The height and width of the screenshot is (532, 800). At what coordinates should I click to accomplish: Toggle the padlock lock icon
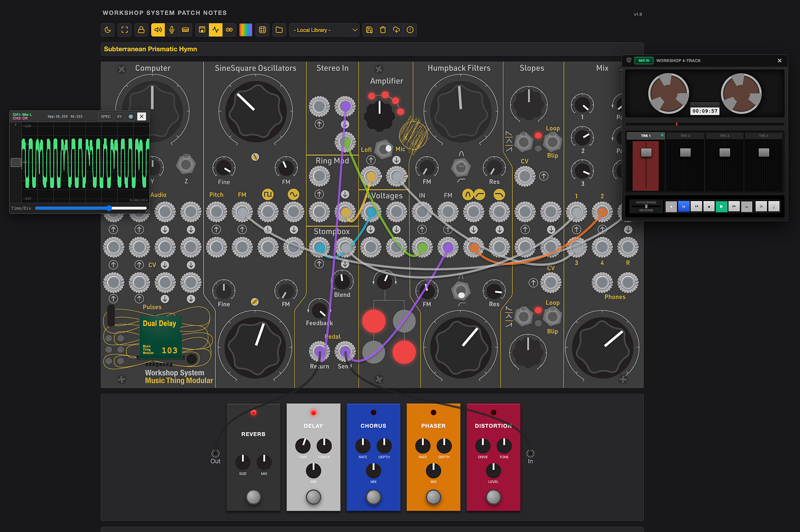141,30
